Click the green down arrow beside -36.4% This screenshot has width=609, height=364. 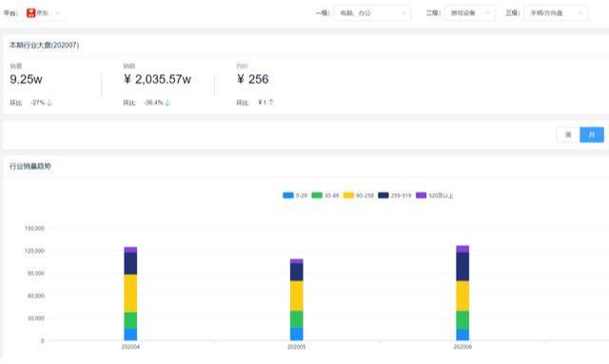click(167, 103)
